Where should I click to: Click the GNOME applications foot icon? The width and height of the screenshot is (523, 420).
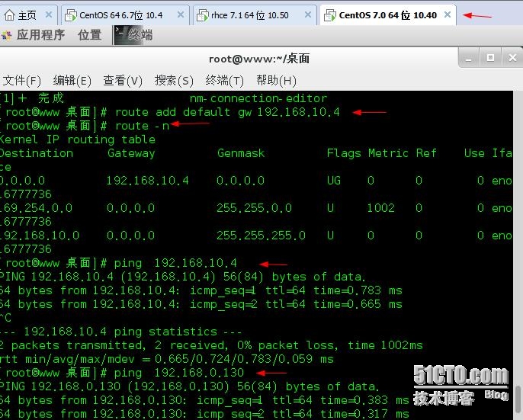(7, 35)
